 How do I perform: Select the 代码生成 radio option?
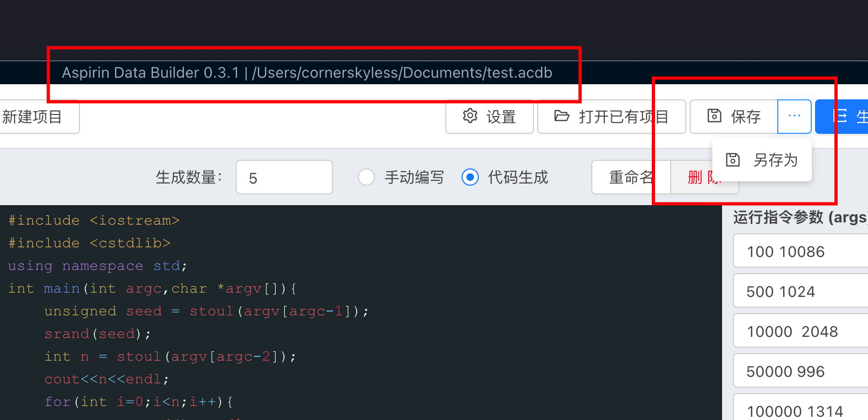pyautogui.click(x=470, y=177)
